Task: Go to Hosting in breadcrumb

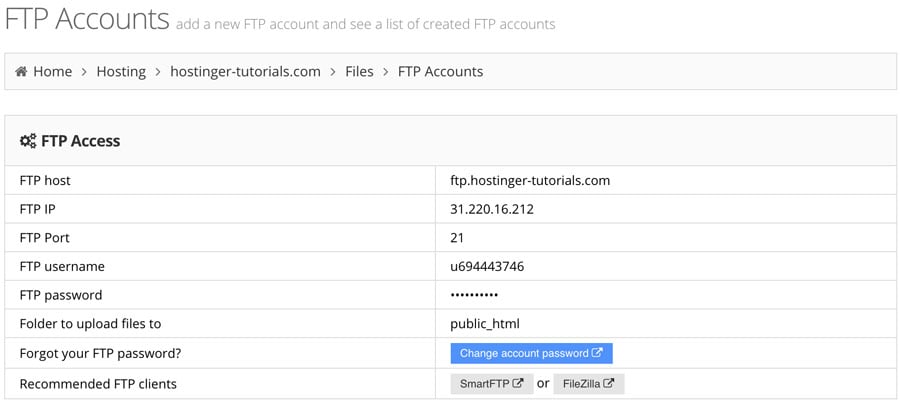Action: (121, 72)
